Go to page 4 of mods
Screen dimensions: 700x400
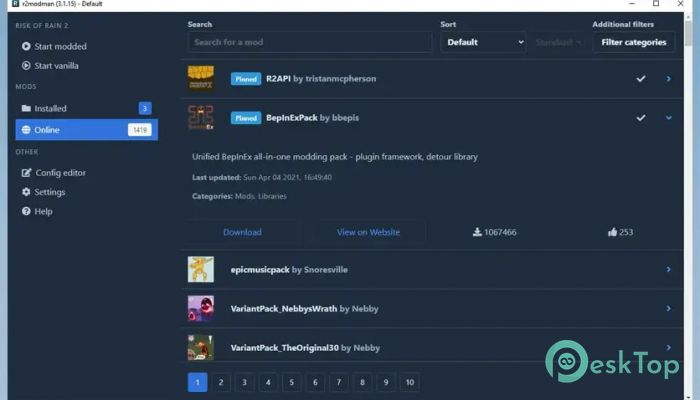(x=268, y=382)
